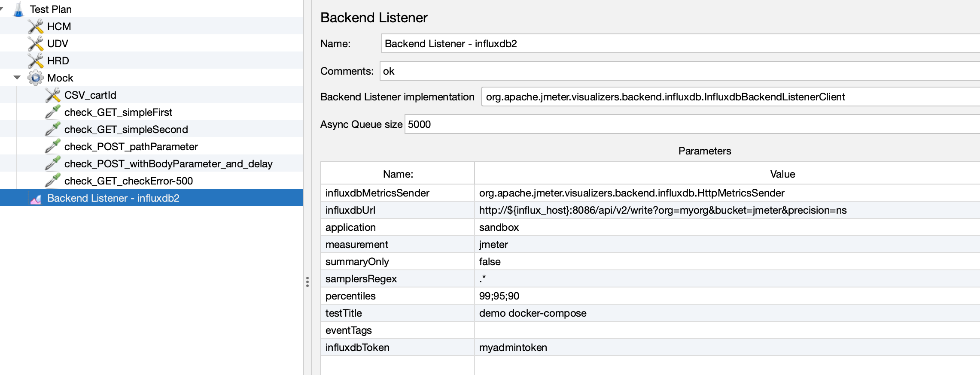Select check_POST_withBodyParameter_and_delay sampler
The height and width of the screenshot is (375, 980).
click(x=168, y=164)
